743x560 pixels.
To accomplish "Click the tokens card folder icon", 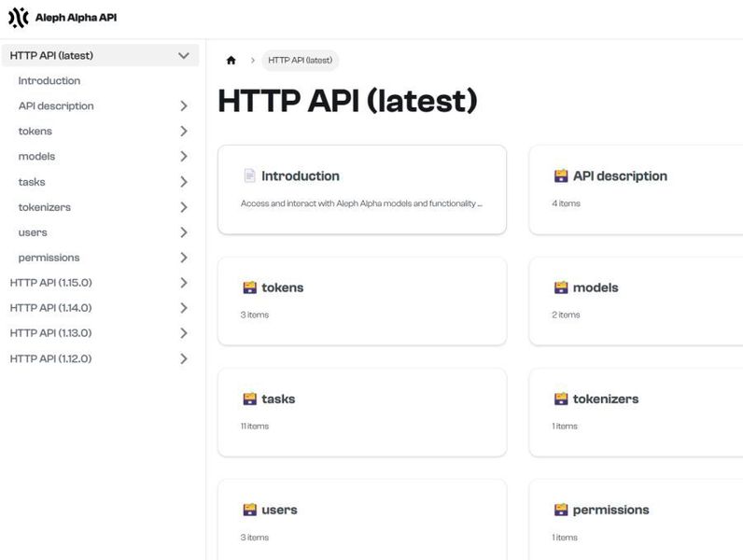I will pos(249,287).
